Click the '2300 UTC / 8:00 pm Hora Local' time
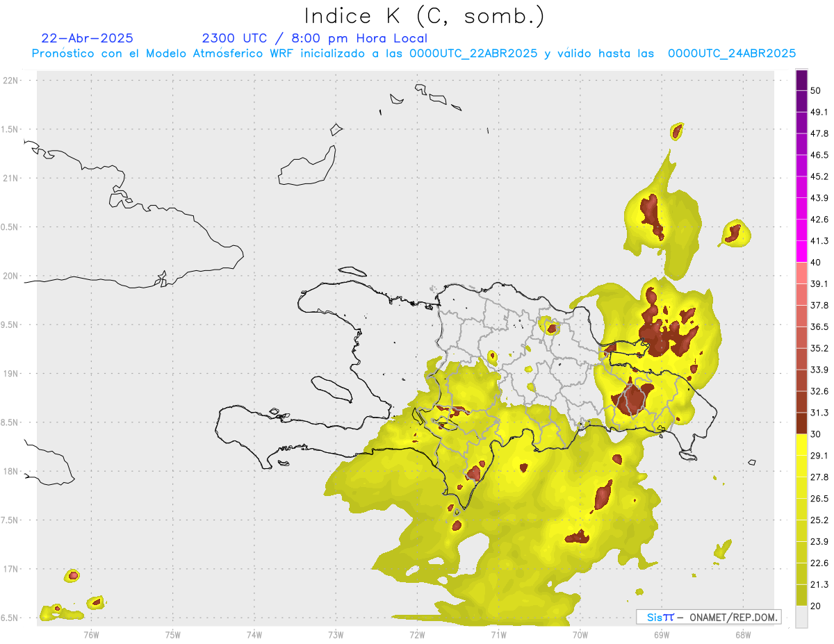This screenshot has width=834, height=644. click(314, 38)
